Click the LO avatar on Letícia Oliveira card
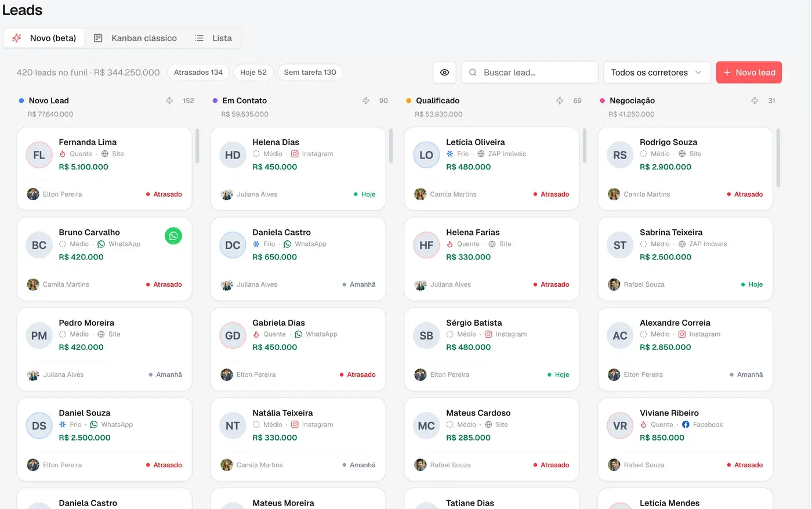 pyautogui.click(x=426, y=155)
